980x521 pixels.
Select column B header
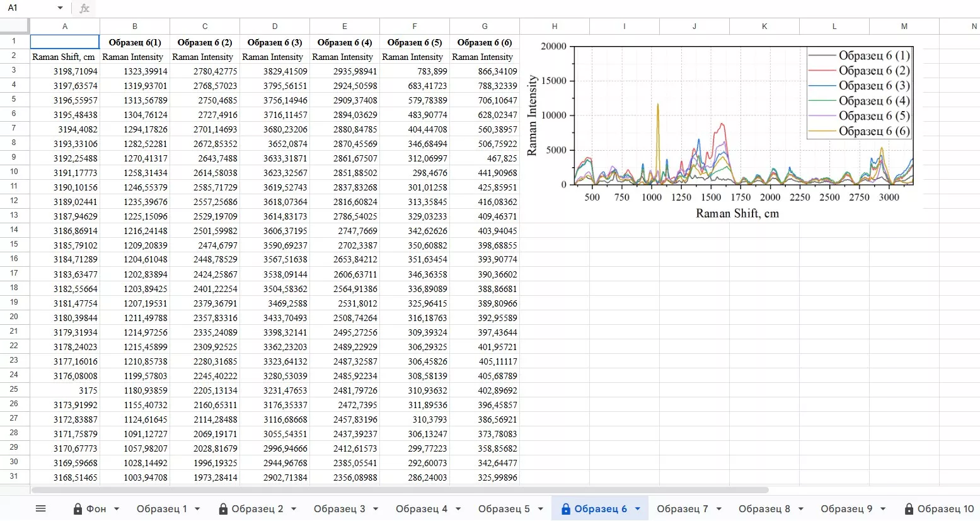click(135, 26)
